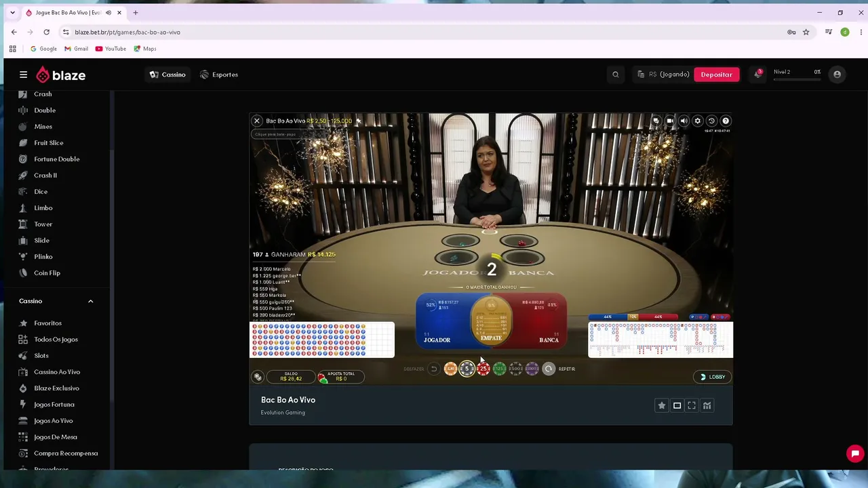Open the game statistics chart icon
This screenshot has width=868, height=488.
(x=707, y=405)
